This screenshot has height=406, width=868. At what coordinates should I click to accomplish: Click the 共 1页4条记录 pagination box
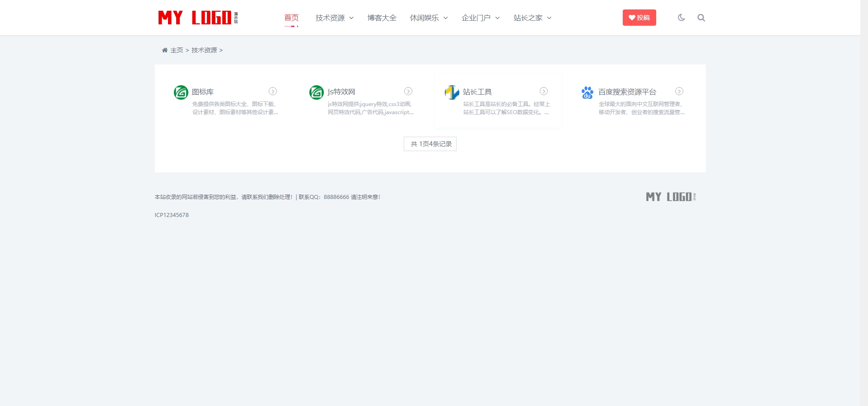click(x=430, y=144)
